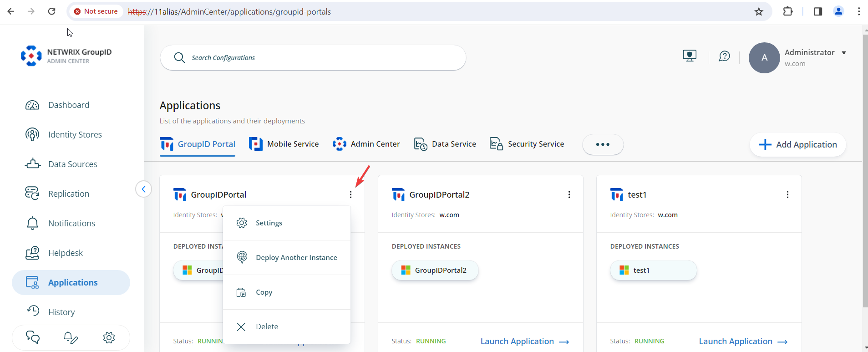
Task: Go back in the browser
Action: click(x=11, y=11)
